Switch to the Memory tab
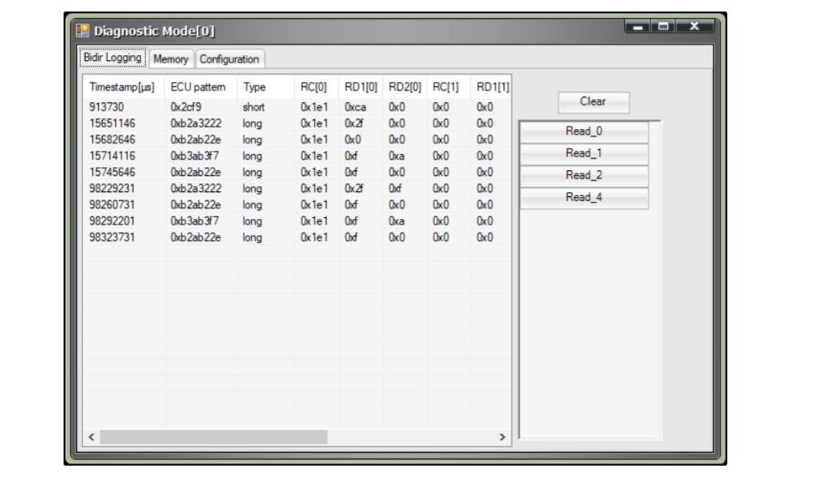 [x=171, y=59]
